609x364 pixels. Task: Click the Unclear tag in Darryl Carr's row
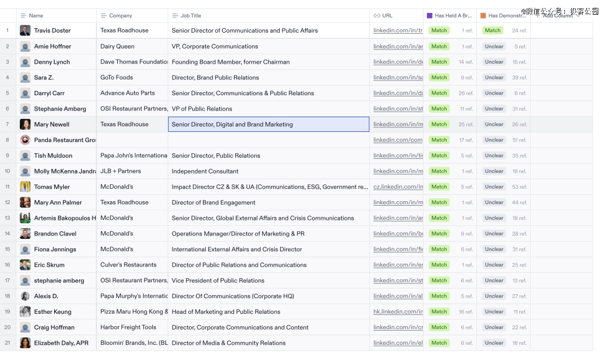[494, 93]
